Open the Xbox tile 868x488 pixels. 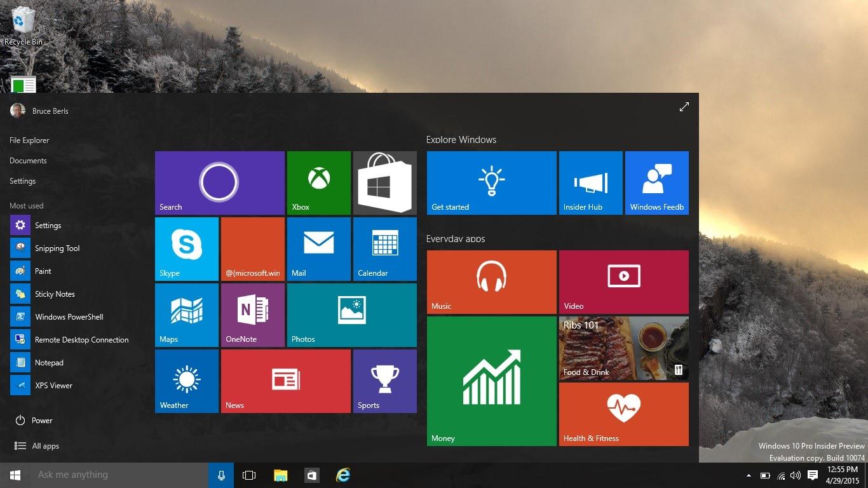318,183
